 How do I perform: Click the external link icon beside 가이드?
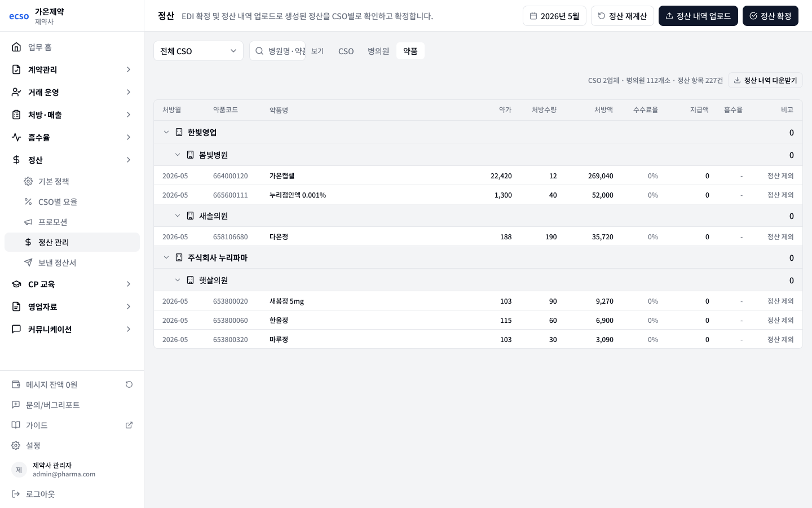point(129,425)
